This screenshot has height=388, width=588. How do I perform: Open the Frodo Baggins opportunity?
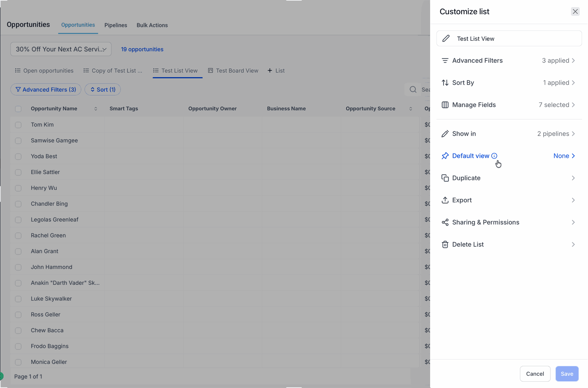pyautogui.click(x=50, y=346)
